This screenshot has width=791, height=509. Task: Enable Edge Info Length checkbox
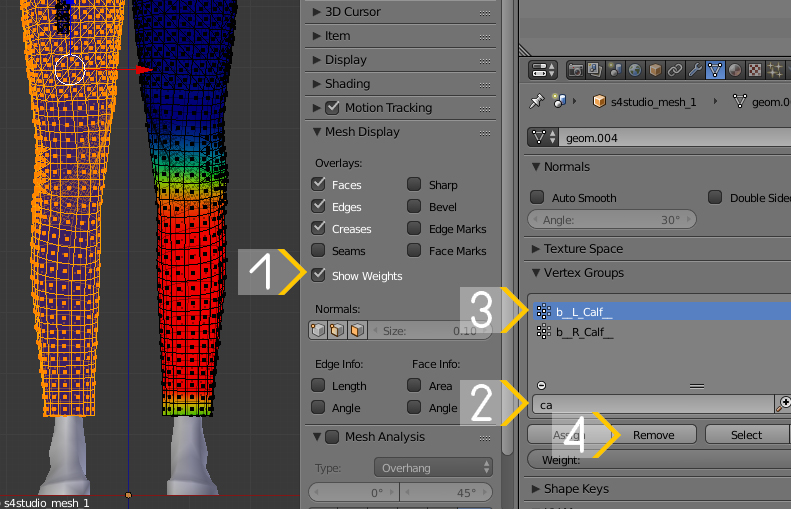coord(318,385)
